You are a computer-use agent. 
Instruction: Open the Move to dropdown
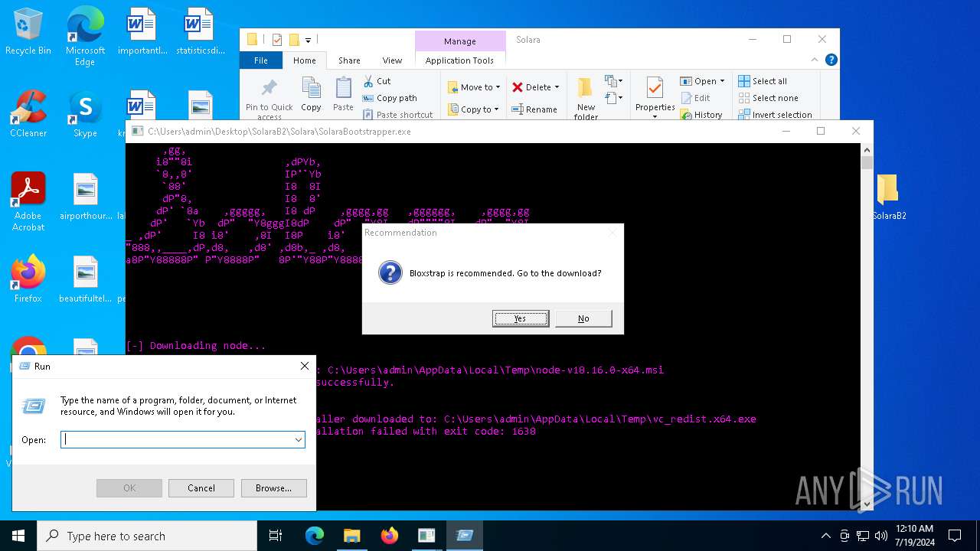coord(474,87)
